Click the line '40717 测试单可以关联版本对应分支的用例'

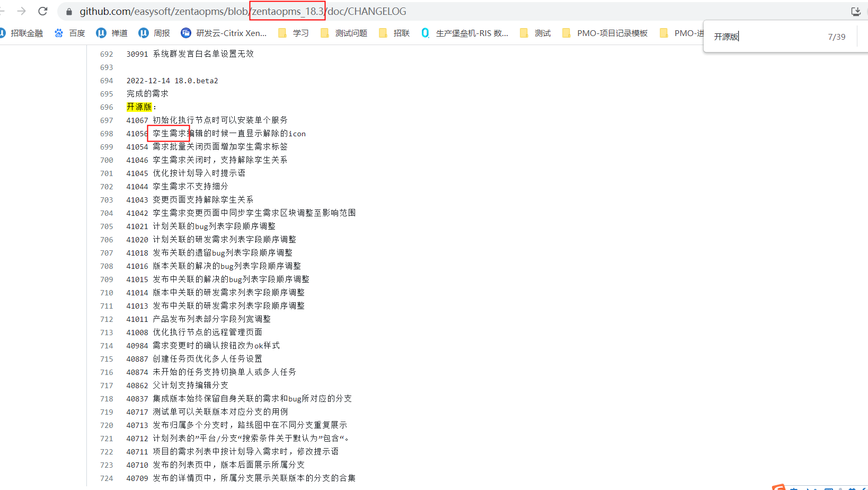tap(207, 412)
